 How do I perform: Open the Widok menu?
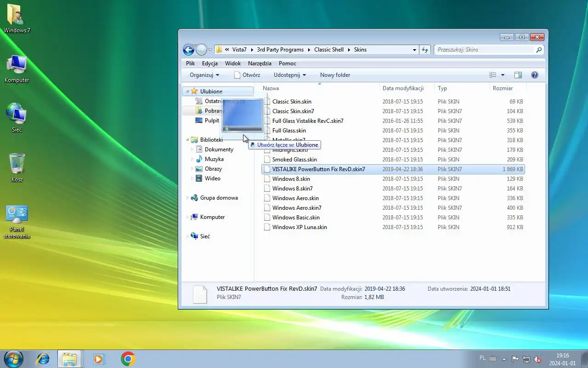pos(233,63)
